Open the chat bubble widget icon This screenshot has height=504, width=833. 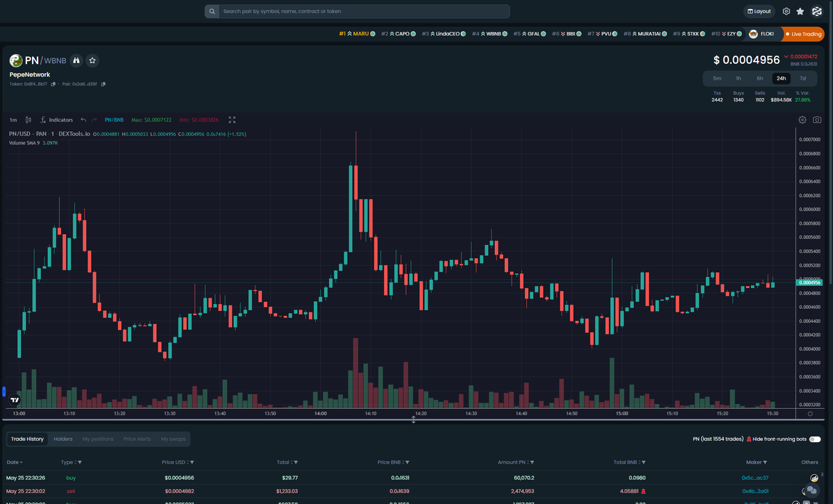click(x=811, y=490)
